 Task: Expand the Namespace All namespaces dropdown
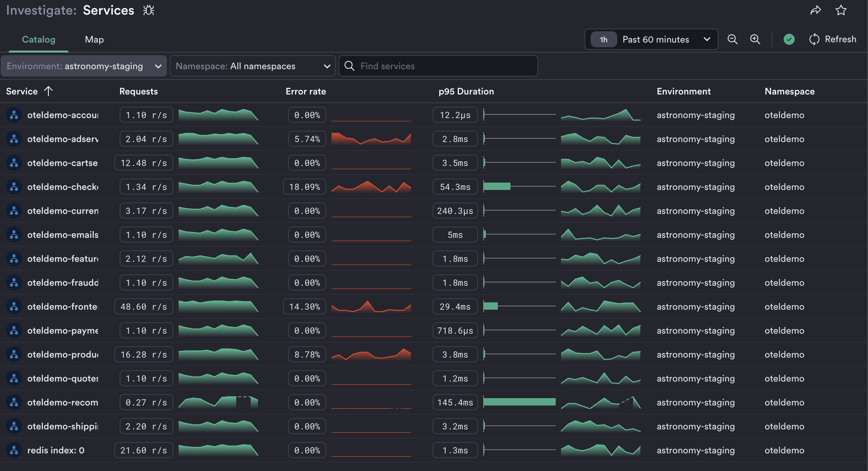(x=252, y=66)
